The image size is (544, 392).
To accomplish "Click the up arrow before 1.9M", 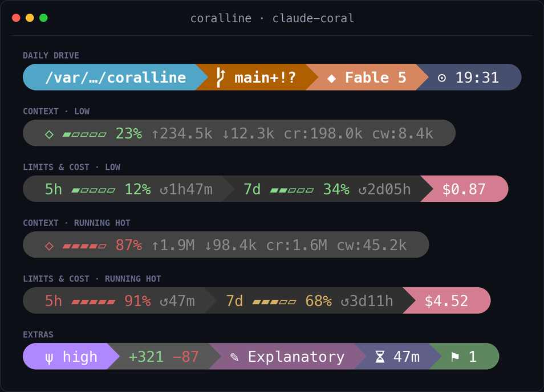I will point(155,246).
